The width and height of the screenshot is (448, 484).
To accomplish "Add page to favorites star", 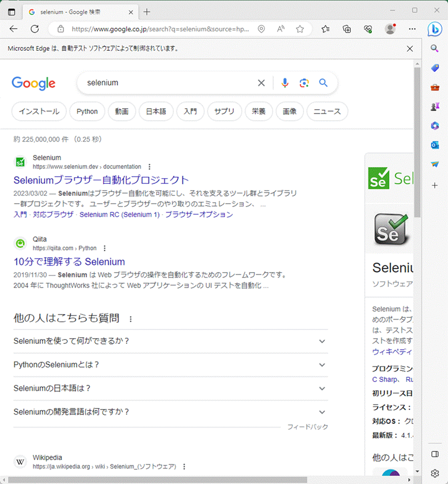I will 300,29.
